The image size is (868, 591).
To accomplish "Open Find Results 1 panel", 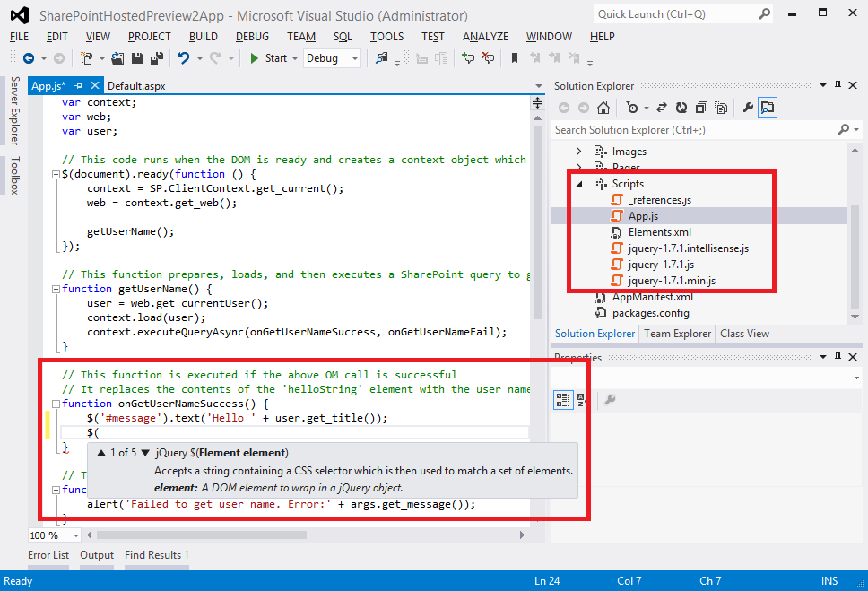I will coord(157,555).
